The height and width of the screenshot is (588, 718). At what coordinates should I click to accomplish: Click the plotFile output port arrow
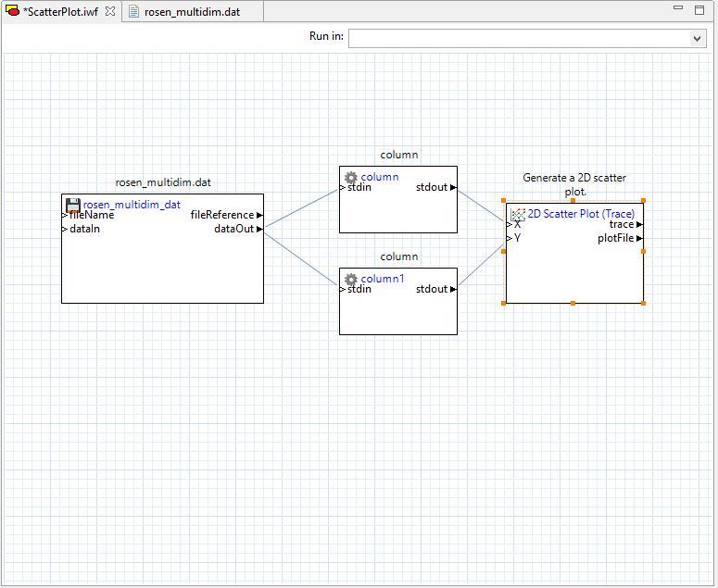coord(639,239)
